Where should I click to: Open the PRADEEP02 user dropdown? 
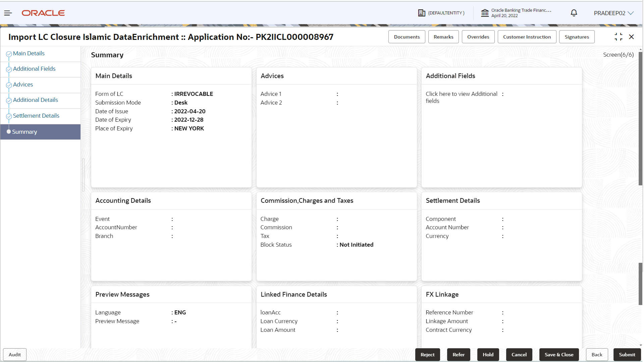613,13
